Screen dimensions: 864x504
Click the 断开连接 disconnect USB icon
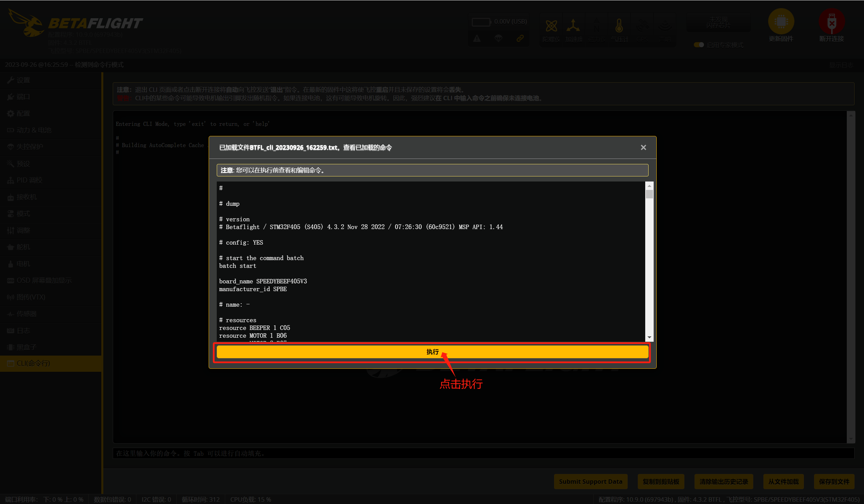831,22
